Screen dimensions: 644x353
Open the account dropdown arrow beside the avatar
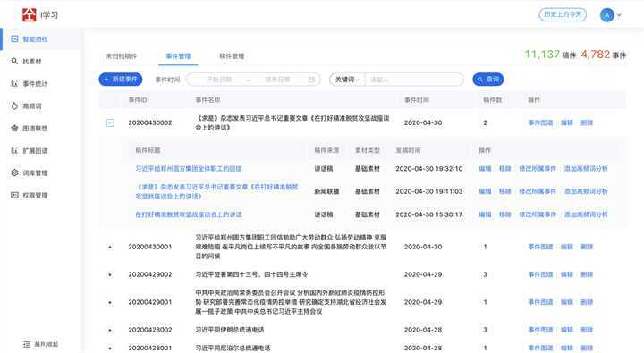619,15
